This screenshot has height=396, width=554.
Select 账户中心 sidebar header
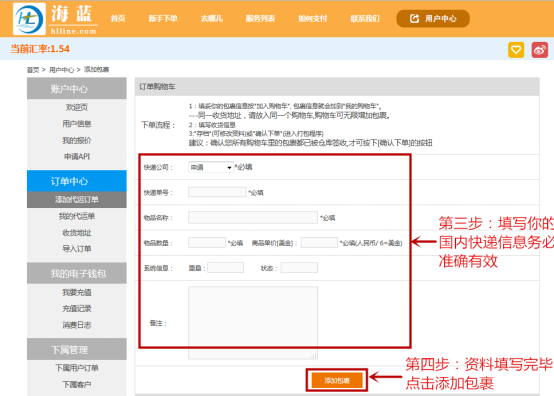77,89
